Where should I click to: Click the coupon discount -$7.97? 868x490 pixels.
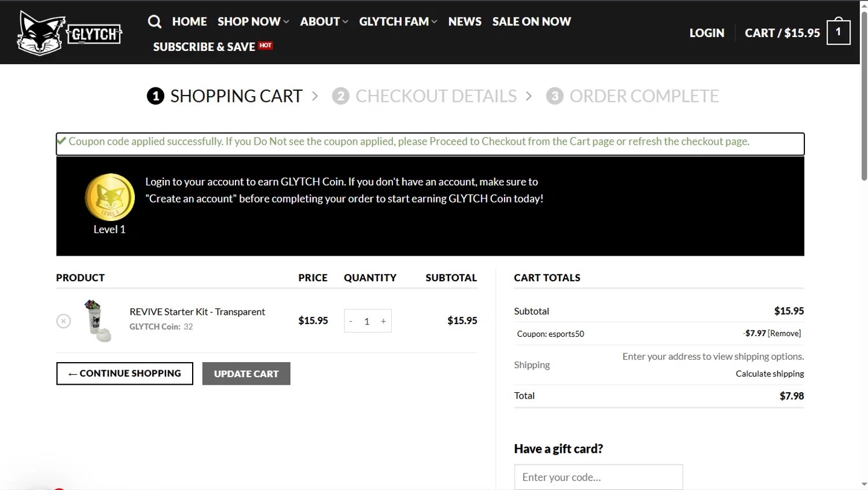755,333
